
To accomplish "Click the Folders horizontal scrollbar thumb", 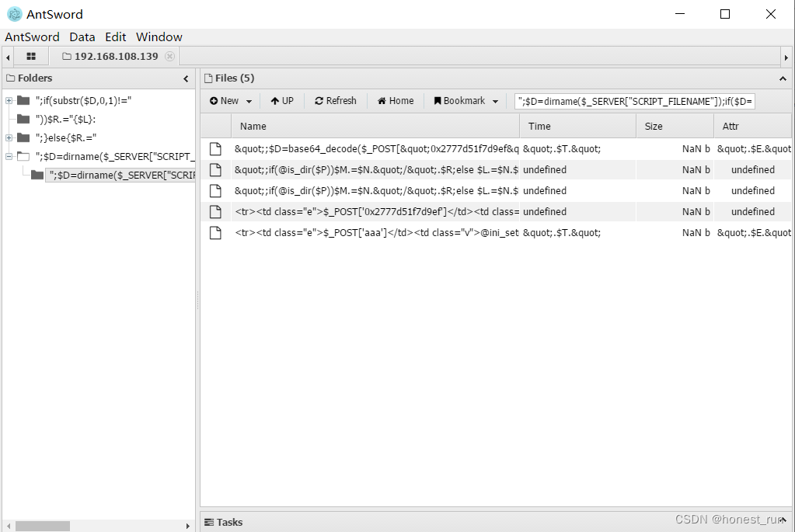I will [x=43, y=526].
